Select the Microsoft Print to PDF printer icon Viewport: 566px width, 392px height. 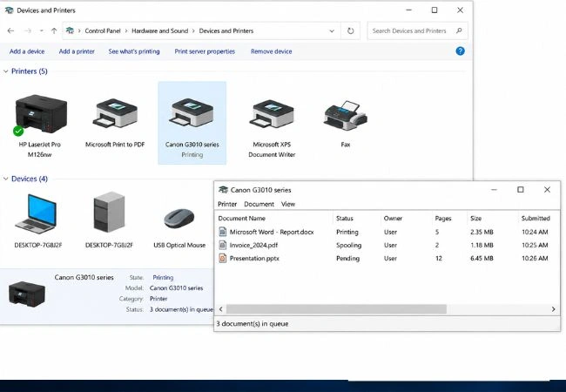115,113
